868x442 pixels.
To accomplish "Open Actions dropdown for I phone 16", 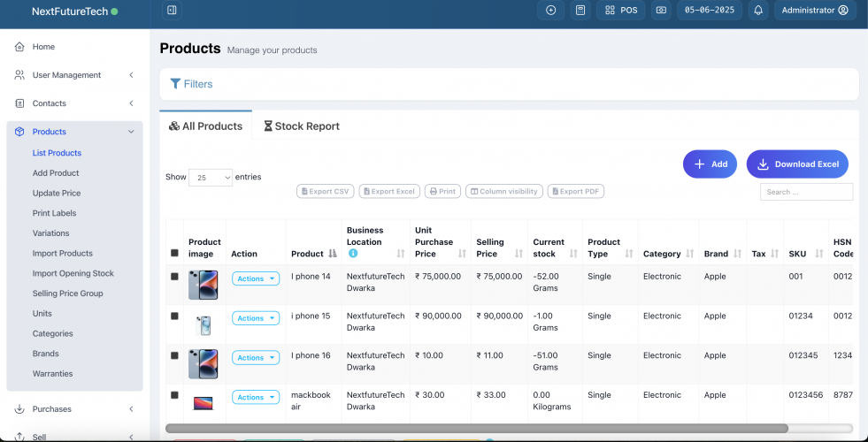I will tap(256, 358).
